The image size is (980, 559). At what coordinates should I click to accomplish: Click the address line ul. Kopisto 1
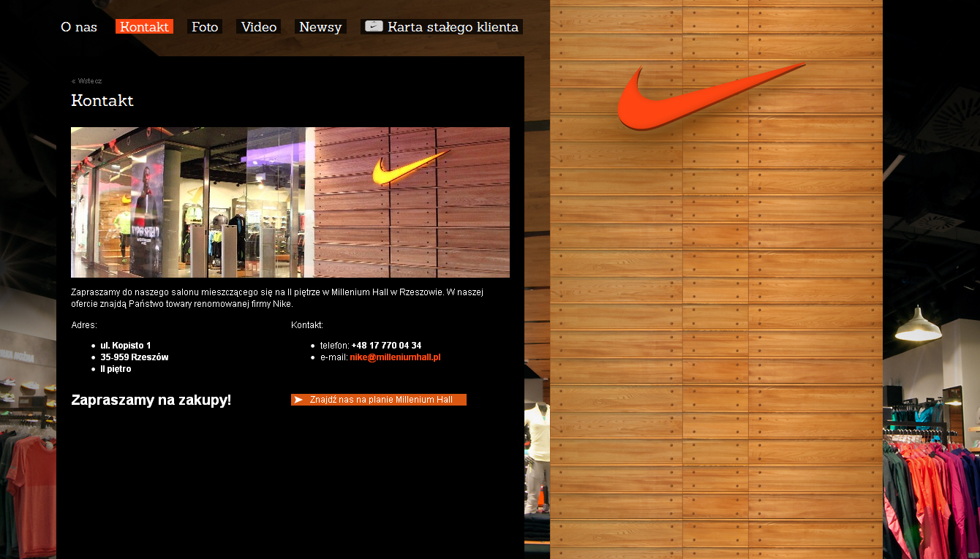126,346
